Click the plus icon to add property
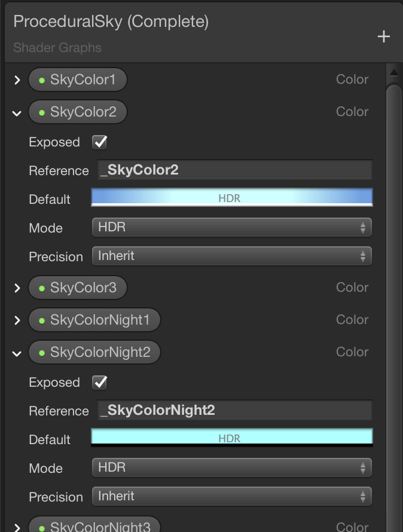The image size is (403, 532). coord(384,37)
